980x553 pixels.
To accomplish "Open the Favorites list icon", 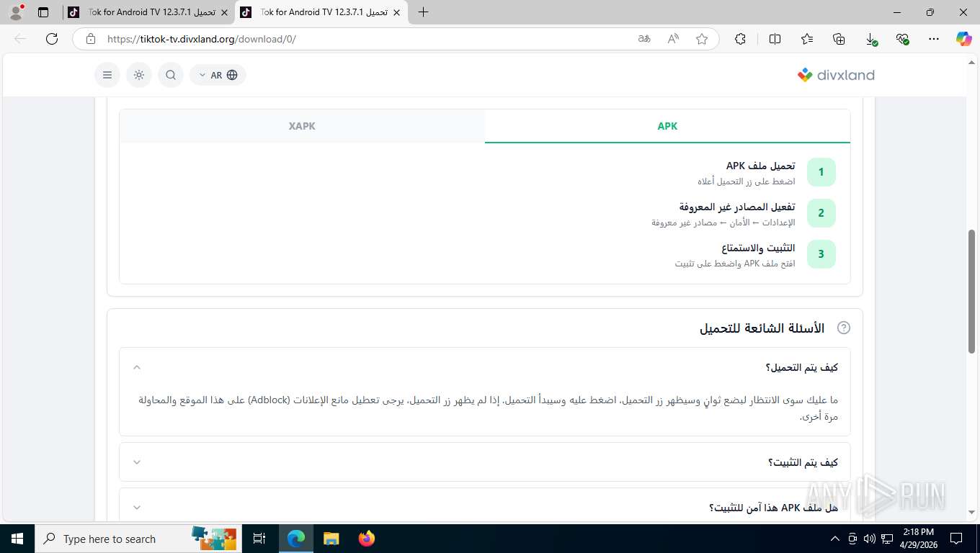I will (807, 39).
